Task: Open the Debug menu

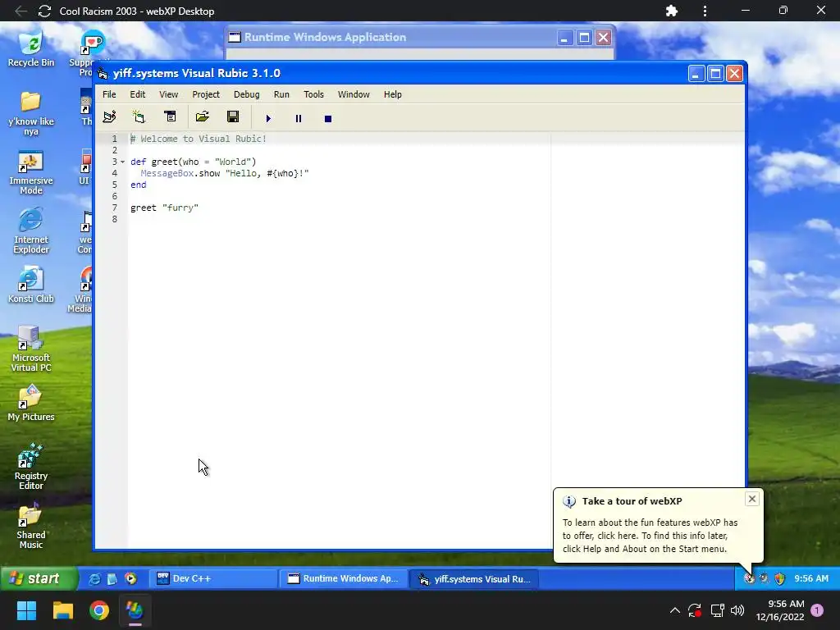Action: click(x=246, y=94)
